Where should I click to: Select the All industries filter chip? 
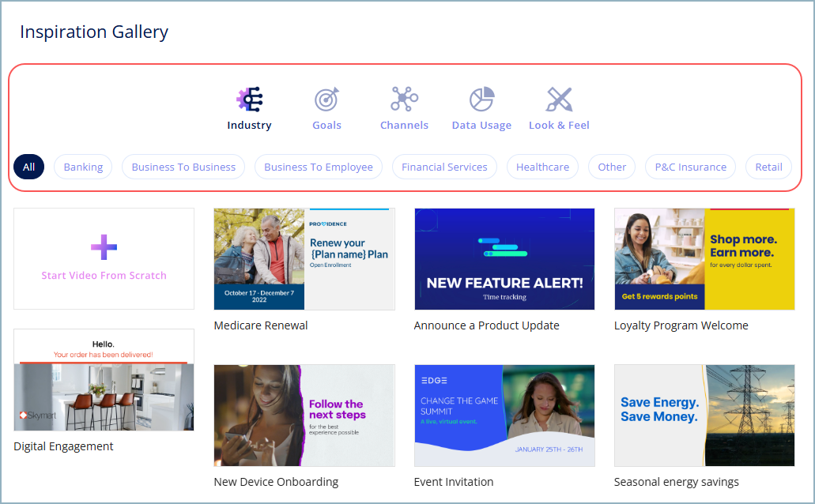tap(28, 167)
